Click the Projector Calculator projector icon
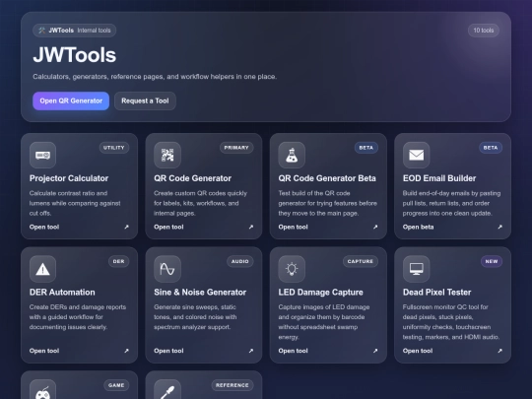Image resolution: width=532 pixels, height=399 pixels. pos(42,155)
